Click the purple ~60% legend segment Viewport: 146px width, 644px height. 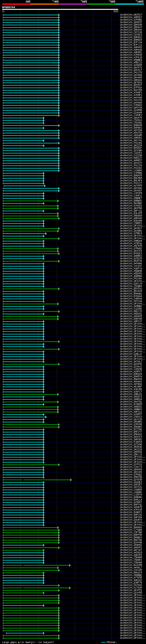73,4
